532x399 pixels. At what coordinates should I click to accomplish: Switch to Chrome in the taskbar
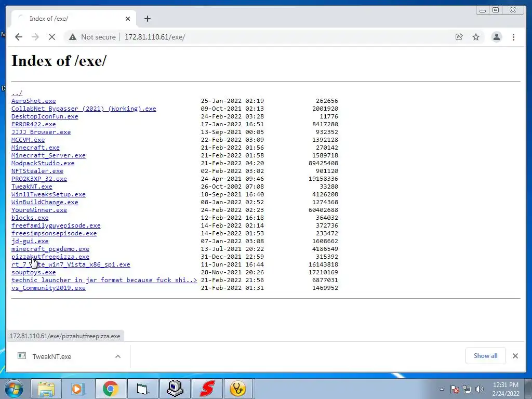tap(110, 389)
